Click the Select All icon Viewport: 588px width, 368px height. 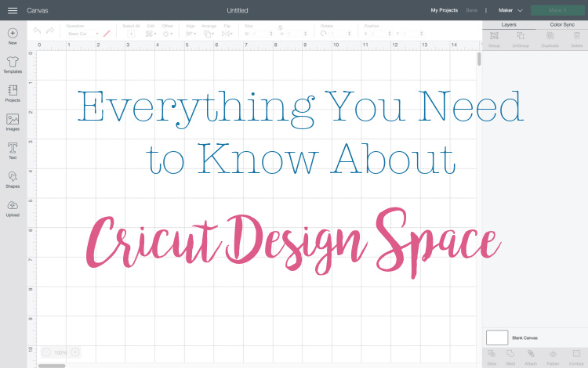[131, 34]
